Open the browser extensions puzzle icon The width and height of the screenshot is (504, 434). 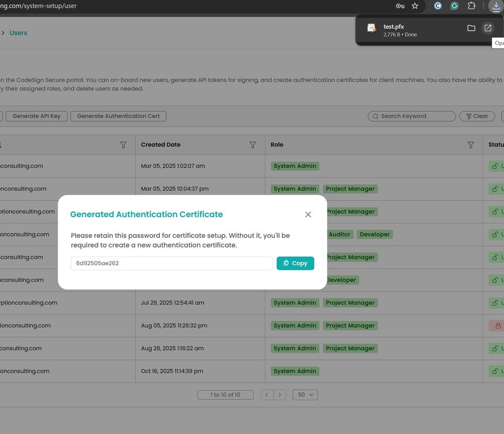[x=471, y=6]
